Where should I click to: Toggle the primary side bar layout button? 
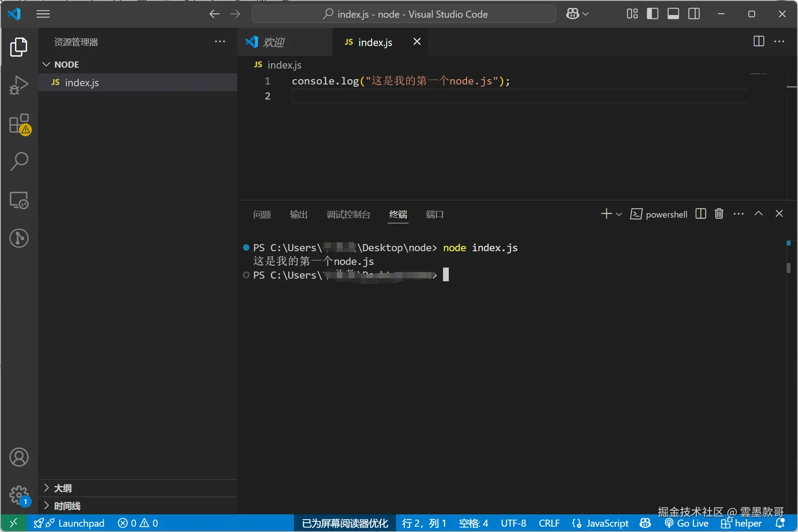[652, 14]
